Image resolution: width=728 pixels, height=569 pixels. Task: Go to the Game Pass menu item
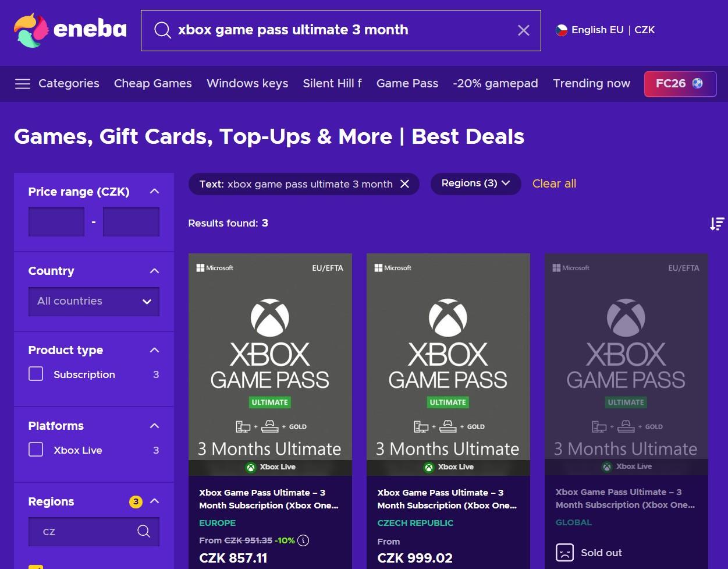tap(407, 84)
